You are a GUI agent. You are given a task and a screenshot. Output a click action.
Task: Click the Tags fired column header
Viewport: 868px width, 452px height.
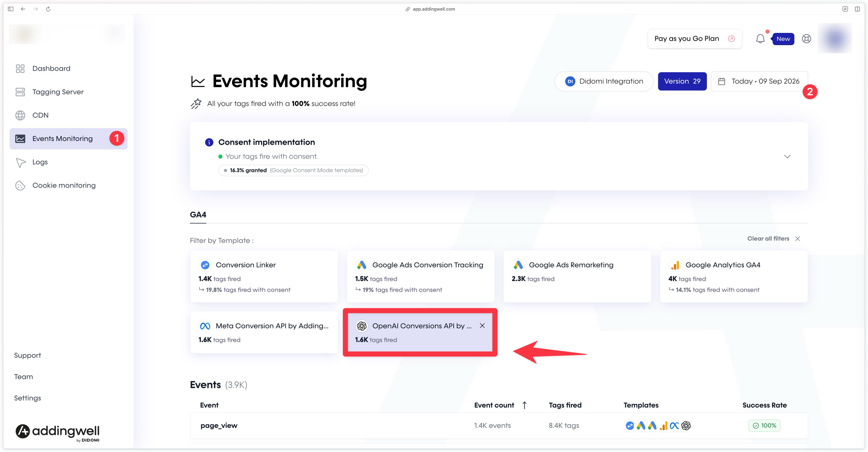click(565, 405)
